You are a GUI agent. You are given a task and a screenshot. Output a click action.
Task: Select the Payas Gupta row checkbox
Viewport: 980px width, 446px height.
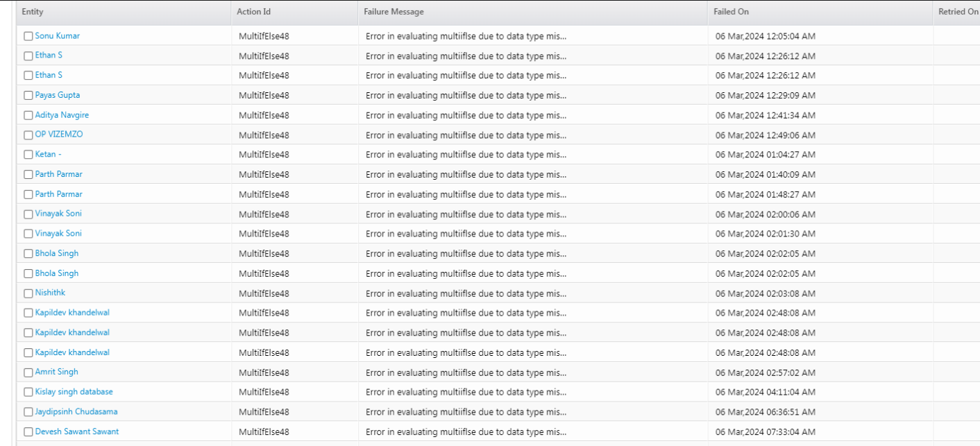coord(28,96)
